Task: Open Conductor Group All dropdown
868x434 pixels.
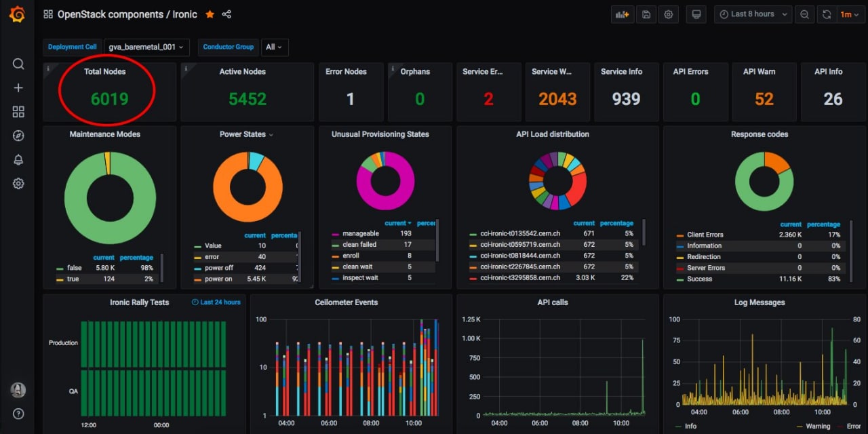Action: (x=275, y=47)
